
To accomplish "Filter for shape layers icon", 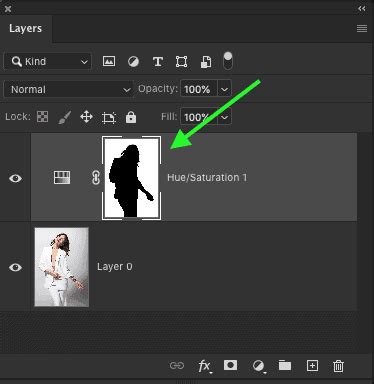I will [181, 62].
